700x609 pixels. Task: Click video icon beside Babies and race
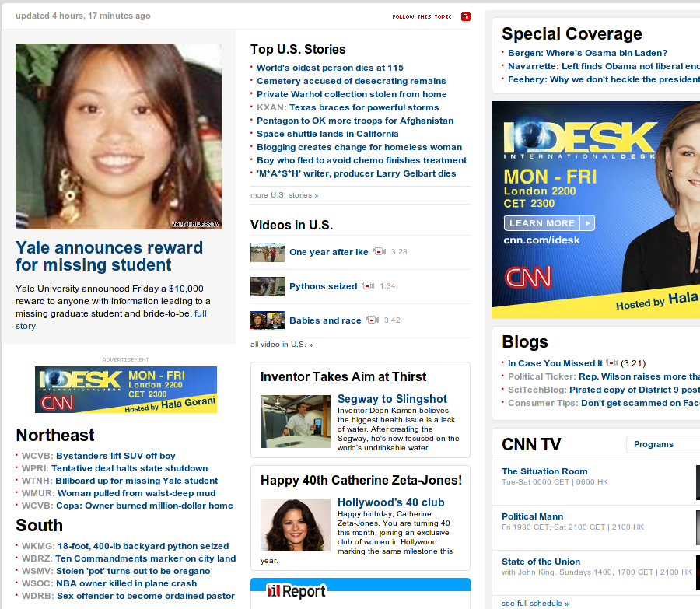tap(373, 320)
